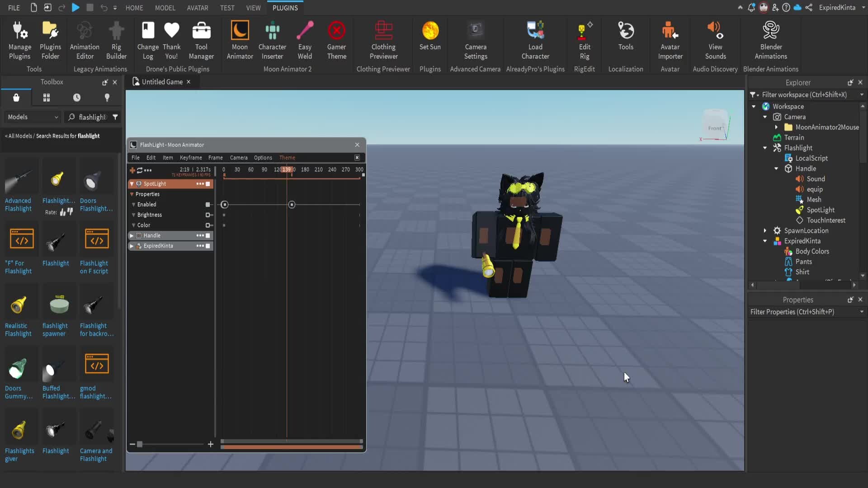Collapse the Workspace node in Explorer
Viewport: 868px width, 488px height.
(x=754, y=106)
